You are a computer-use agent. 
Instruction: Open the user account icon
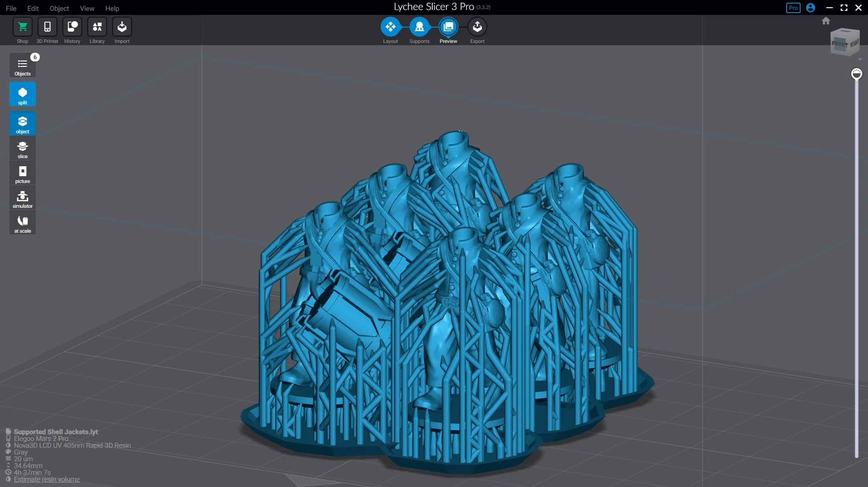point(811,8)
